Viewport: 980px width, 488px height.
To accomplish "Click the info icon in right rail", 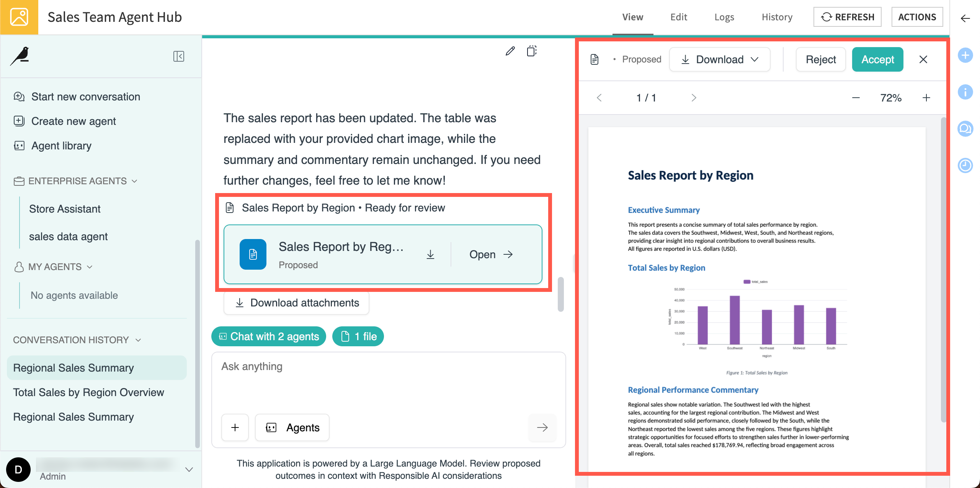I will point(965,92).
